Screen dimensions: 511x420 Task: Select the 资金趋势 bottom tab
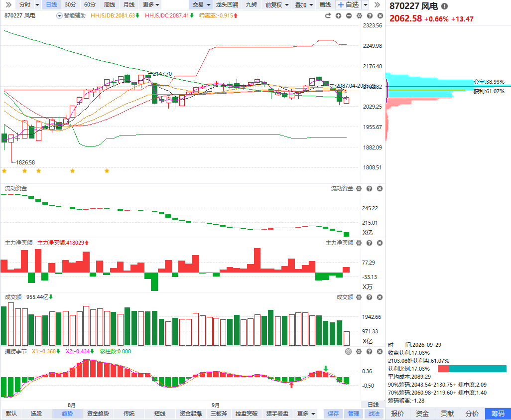(98, 414)
